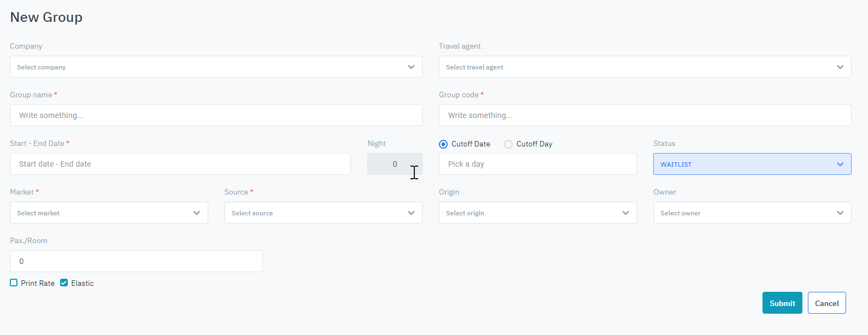This screenshot has height=335, width=868.
Task: Open the Select source dropdown
Action: tap(323, 213)
